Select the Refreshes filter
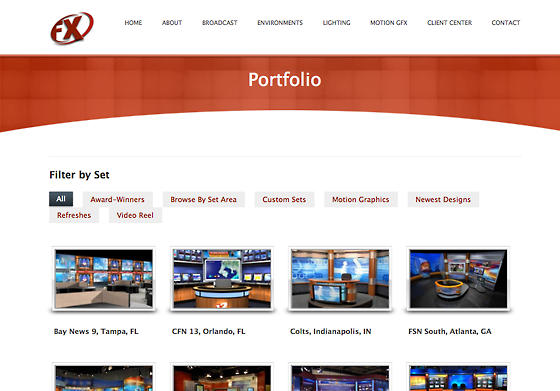 pyautogui.click(x=74, y=215)
